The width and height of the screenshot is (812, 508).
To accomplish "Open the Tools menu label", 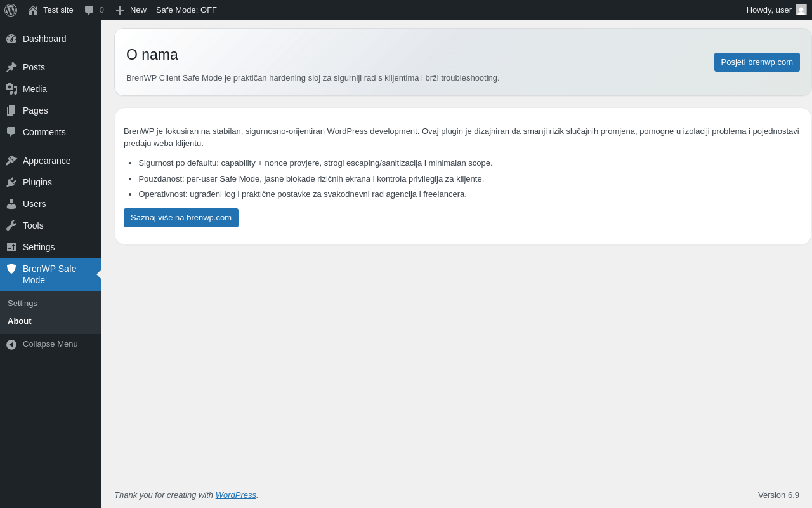I will pyautogui.click(x=33, y=225).
